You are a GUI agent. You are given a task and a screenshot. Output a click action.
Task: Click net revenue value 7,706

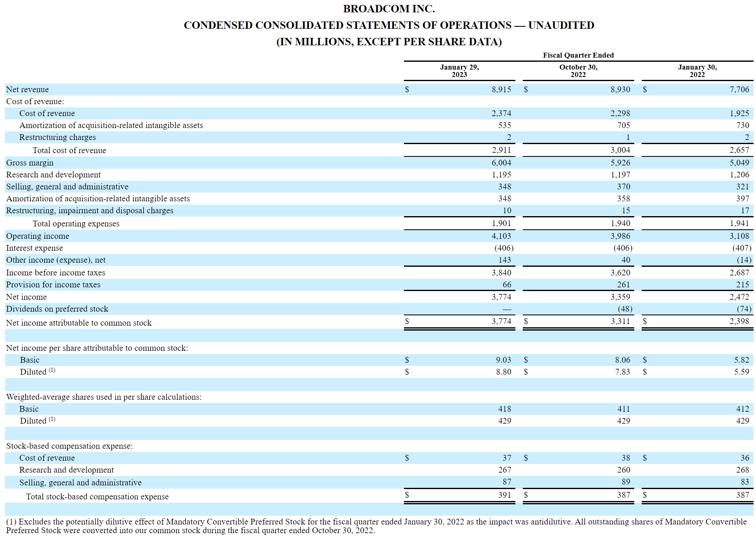tap(739, 89)
